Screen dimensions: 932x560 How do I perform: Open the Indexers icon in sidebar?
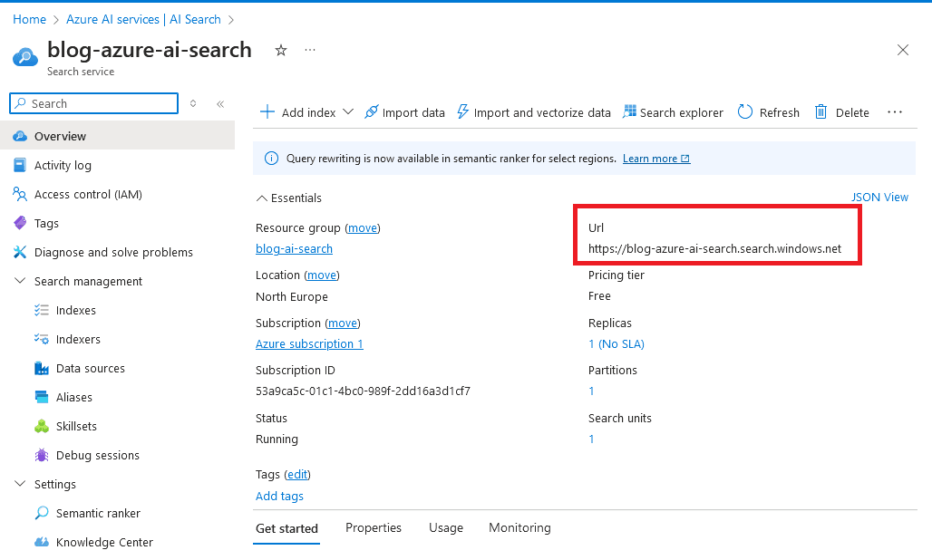(x=42, y=339)
